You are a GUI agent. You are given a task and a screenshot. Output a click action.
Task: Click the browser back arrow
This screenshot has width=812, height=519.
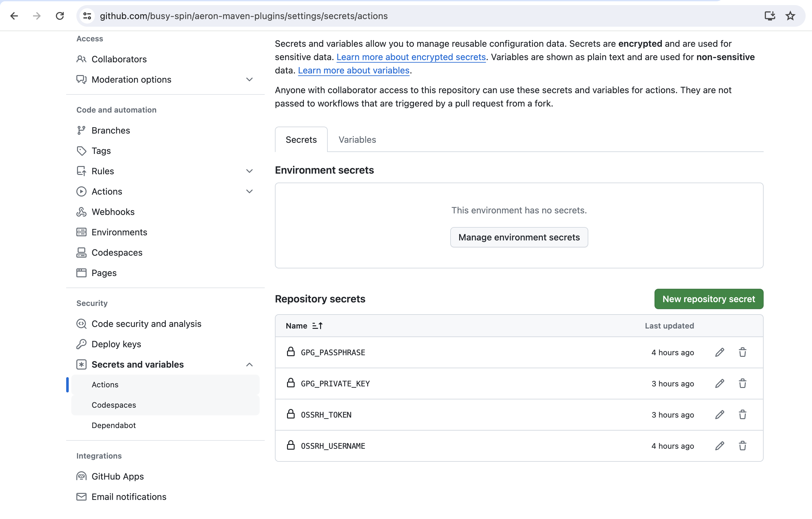click(14, 16)
